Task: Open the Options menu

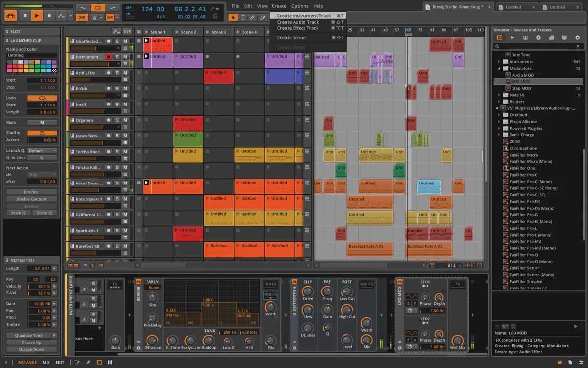Action: click(299, 6)
